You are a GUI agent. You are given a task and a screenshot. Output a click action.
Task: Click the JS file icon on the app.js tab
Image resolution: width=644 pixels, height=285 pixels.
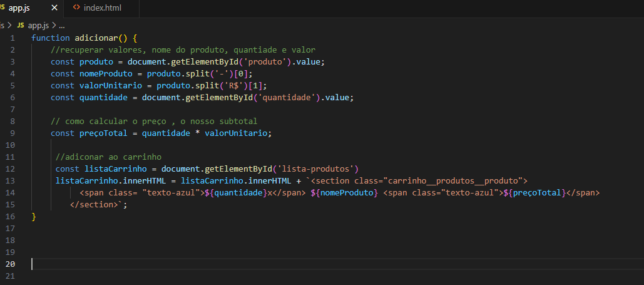pyautogui.click(x=3, y=8)
